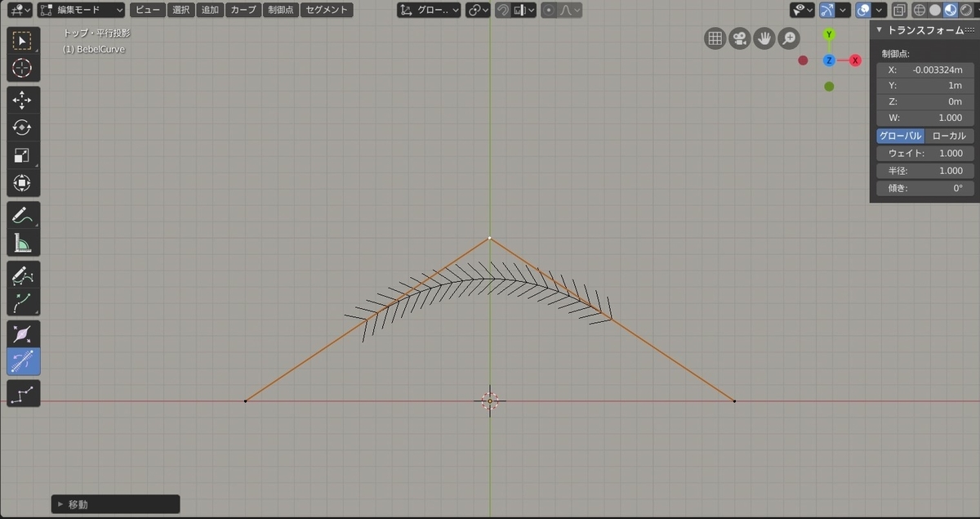The height and width of the screenshot is (519, 980).
Task: Set coordinates to ローカル
Action: click(x=949, y=136)
